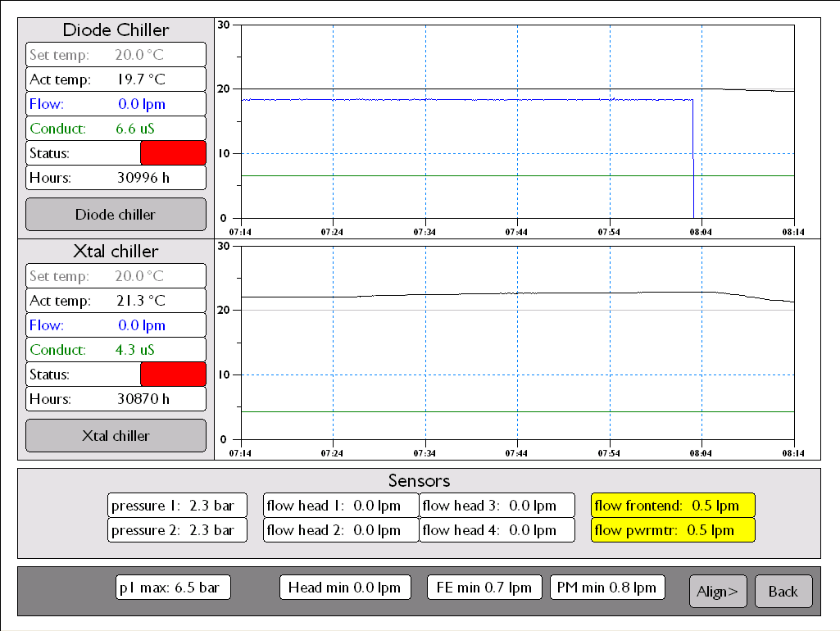This screenshot has width=840, height=631.
Task: Click Xtal chiller Conduct 4.3 uS value
Action: coord(116,350)
